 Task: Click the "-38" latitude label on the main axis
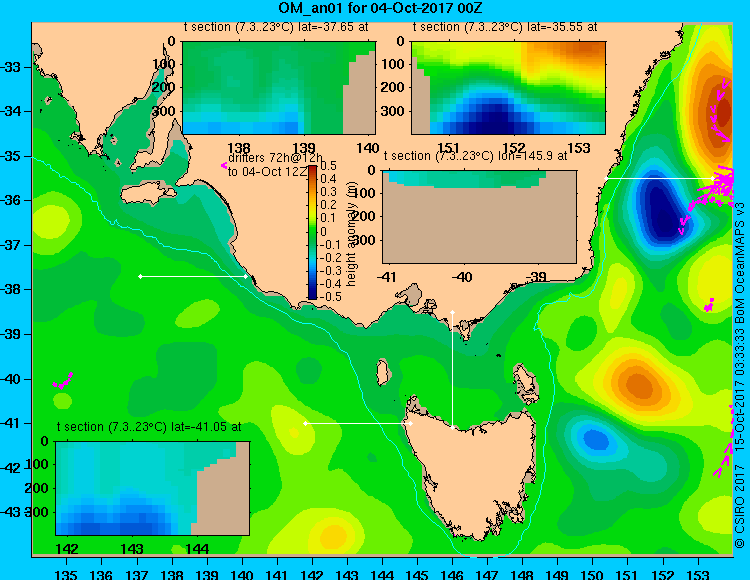click(10, 289)
